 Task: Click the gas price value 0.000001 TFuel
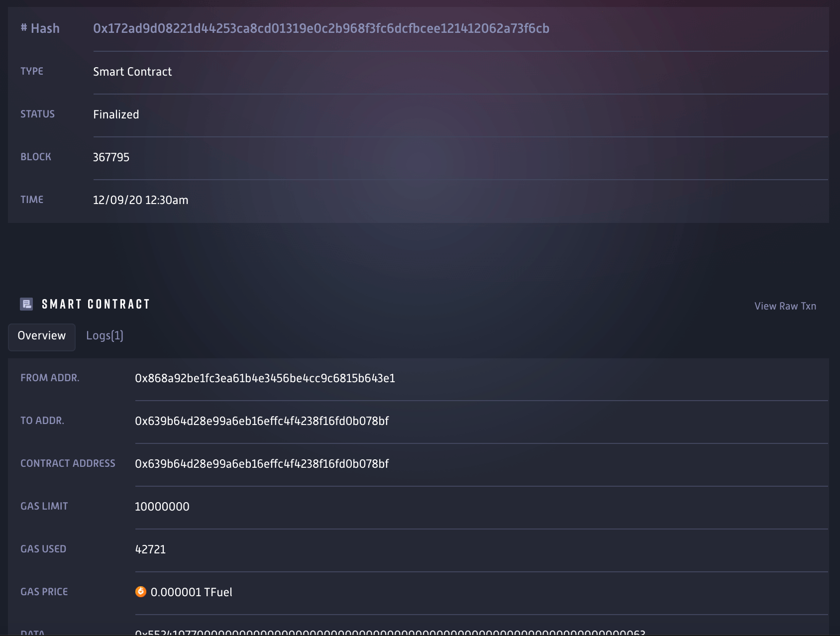(x=192, y=592)
